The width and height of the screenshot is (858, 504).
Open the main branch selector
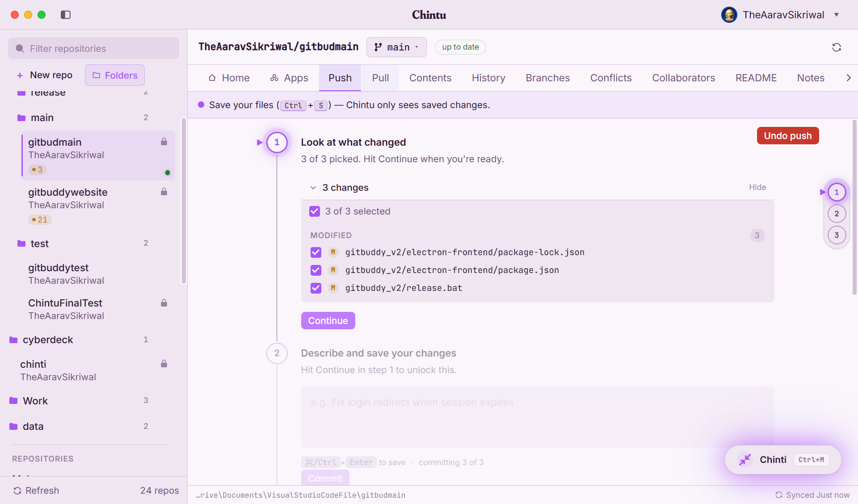point(396,47)
